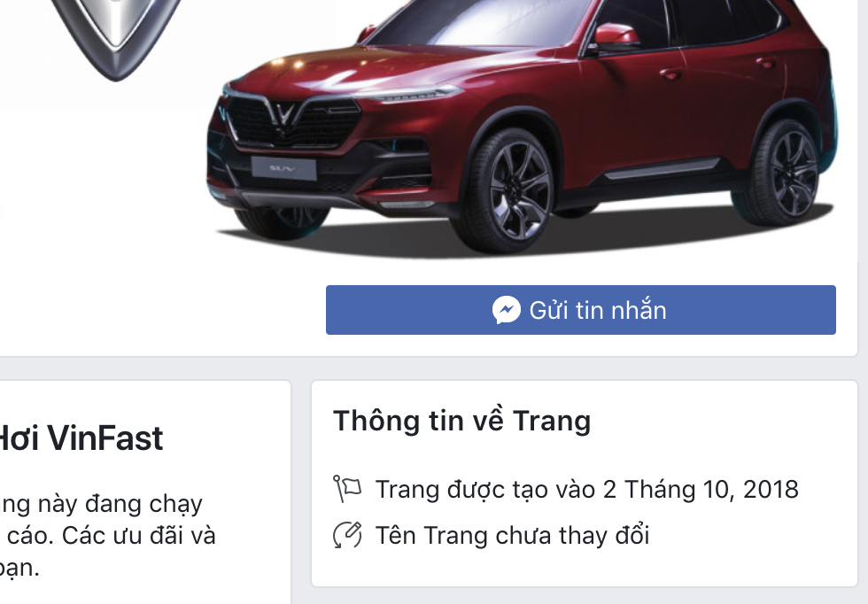Click the Messenger icon in the blue button
The height and width of the screenshot is (604, 868).
pos(507,310)
